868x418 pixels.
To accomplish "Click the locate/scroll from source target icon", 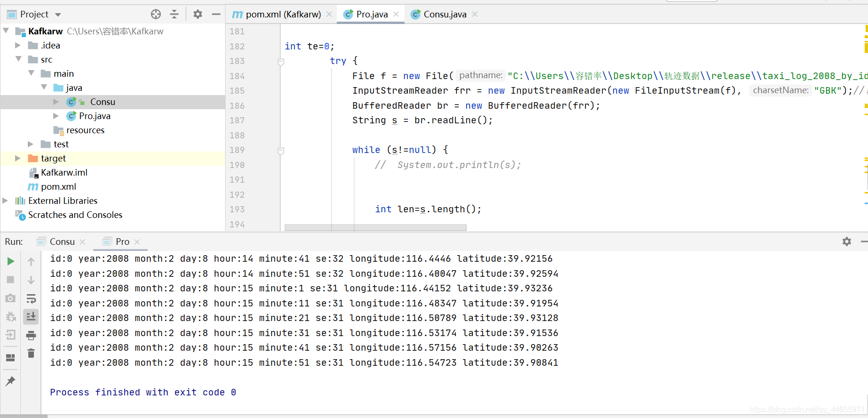I will tap(156, 14).
